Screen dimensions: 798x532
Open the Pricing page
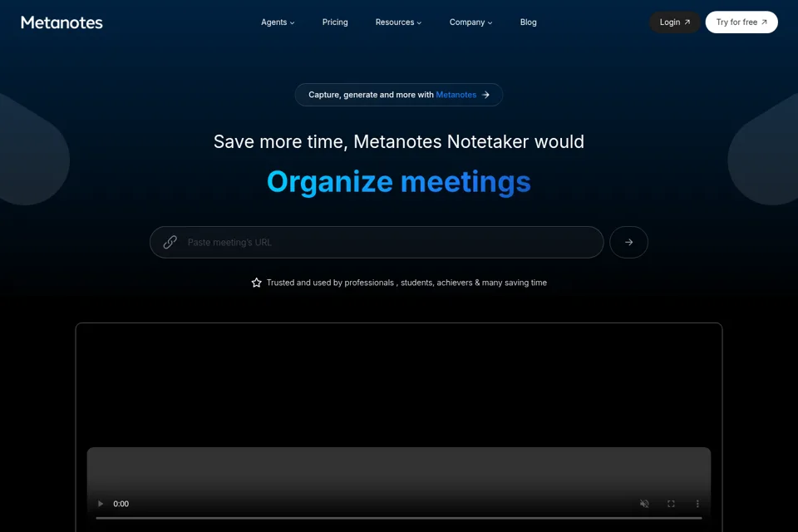335,22
